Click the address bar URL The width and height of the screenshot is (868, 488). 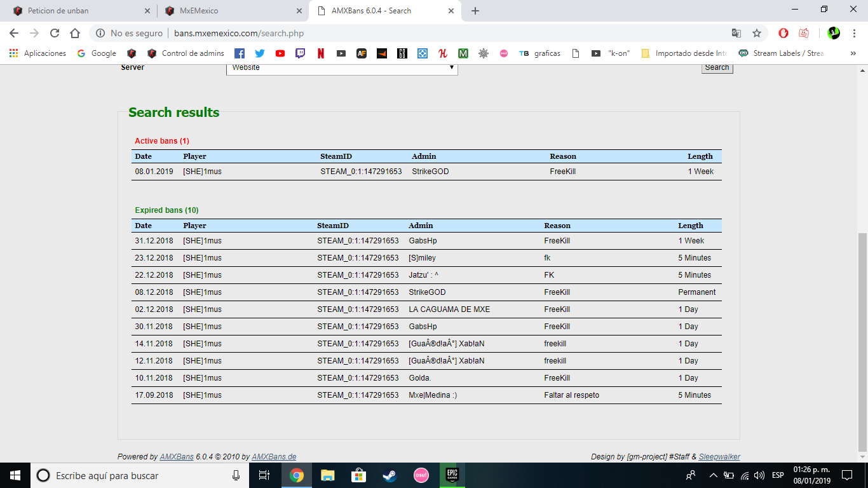click(x=239, y=33)
